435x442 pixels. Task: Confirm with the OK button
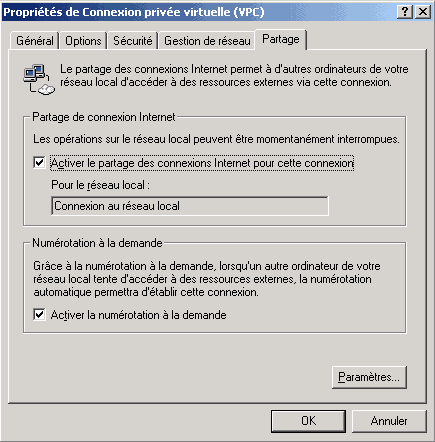point(308,421)
